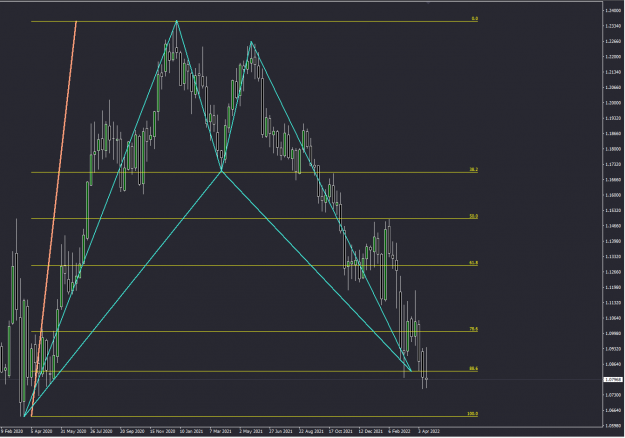This screenshot has width=625, height=438.
Task: Click the 27 Jun 2021 date label
Action: (281, 431)
